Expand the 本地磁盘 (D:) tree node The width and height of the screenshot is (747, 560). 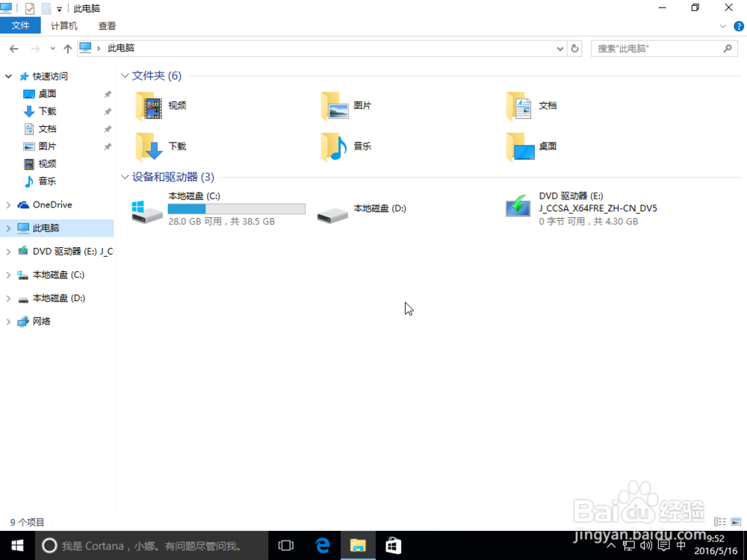[8, 298]
